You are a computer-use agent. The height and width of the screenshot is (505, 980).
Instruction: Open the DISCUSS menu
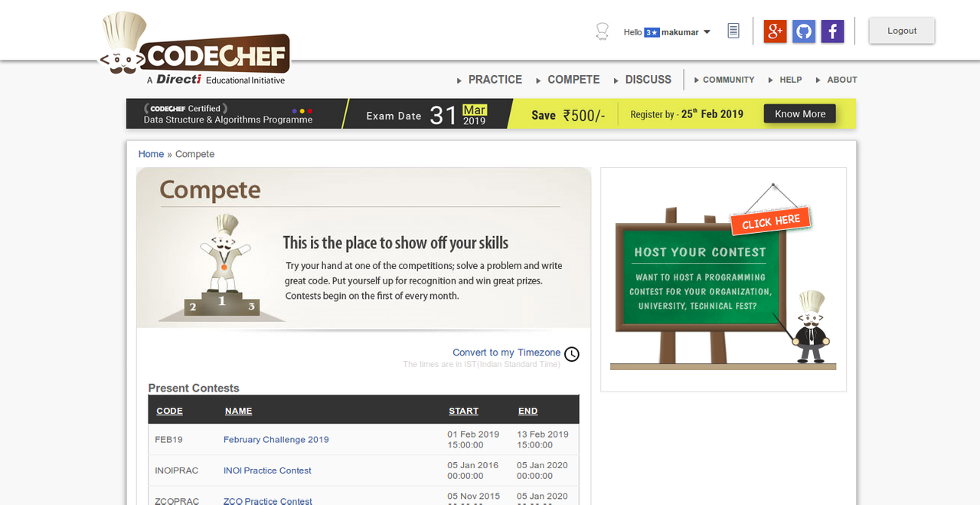(648, 80)
